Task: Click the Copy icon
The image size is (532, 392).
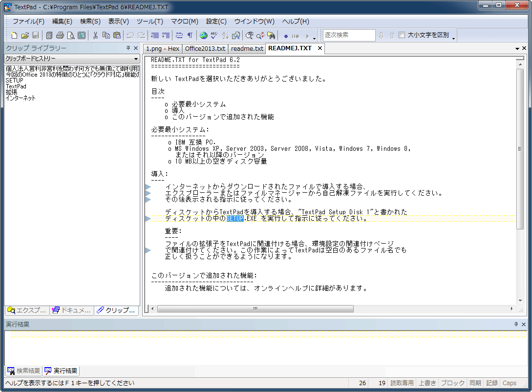Action: [x=106, y=35]
